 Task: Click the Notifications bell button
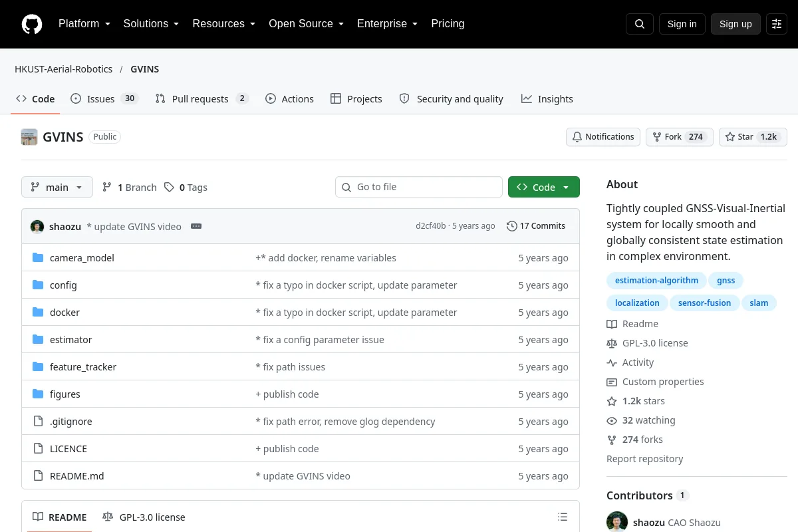603,137
